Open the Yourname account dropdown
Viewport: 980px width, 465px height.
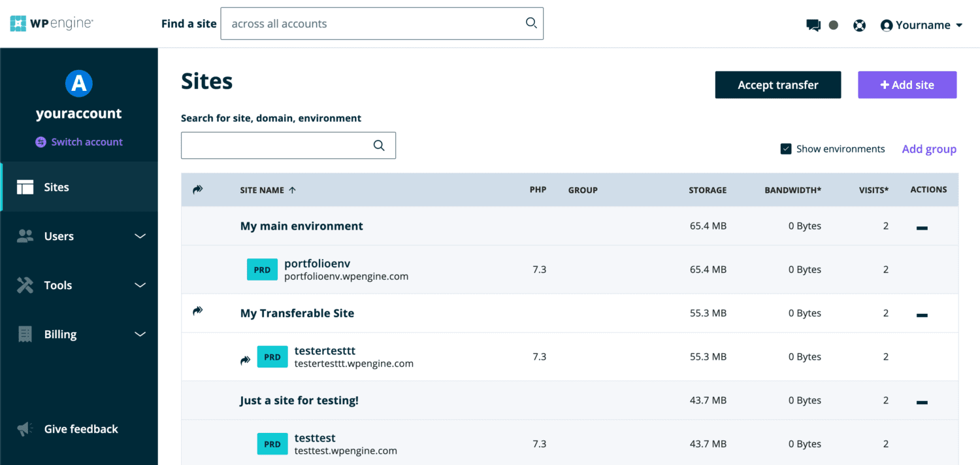coord(921,25)
